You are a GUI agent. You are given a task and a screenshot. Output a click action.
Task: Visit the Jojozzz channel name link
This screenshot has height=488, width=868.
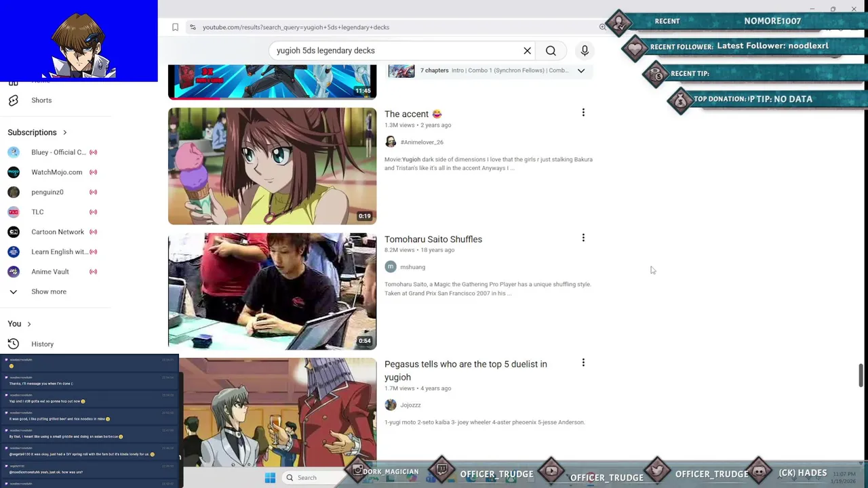tap(410, 405)
